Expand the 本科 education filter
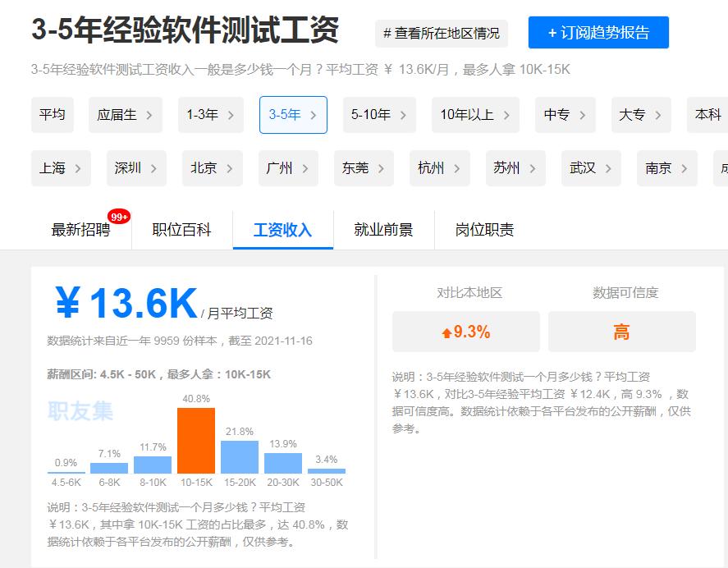Screen dimensions: 728x568 coord(711,116)
